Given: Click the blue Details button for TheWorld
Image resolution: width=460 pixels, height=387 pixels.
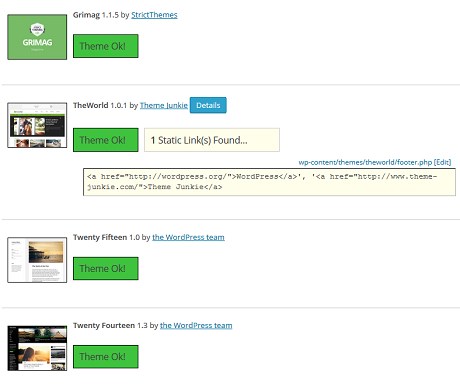Looking at the screenshot, I should [x=208, y=105].
